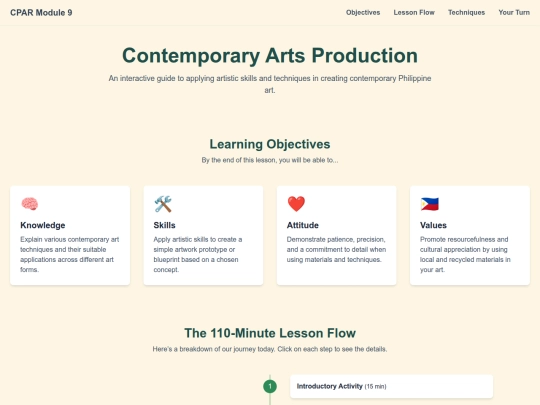Select the green step 1 circle marker
The width and height of the screenshot is (540, 405).
point(270,386)
